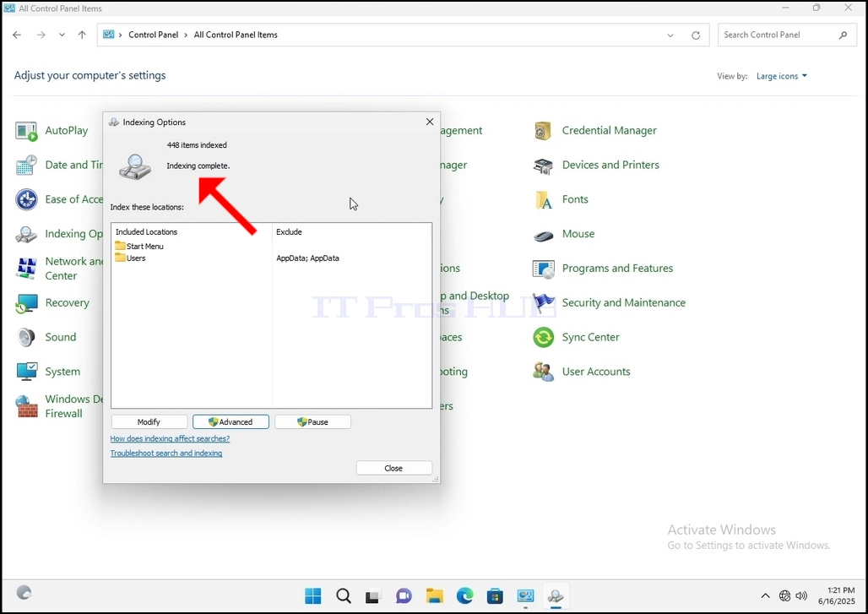Image resolution: width=868 pixels, height=614 pixels.
Task: Click the weather widget on taskbar
Action: pyautogui.click(x=24, y=593)
